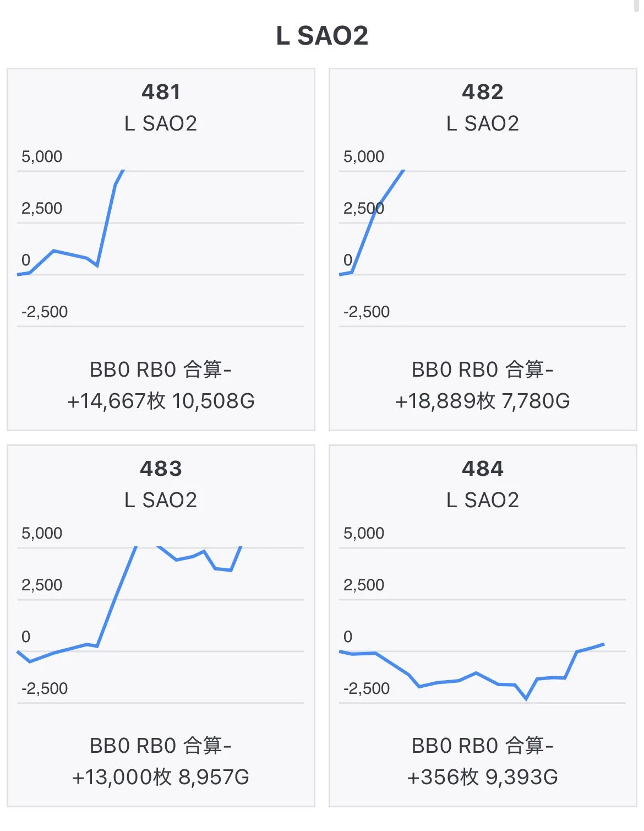The height and width of the screenshot is (831, 644).
Task: Tap BB0 RB0 合算 stats for 484
Action: (x=483, y=746)
